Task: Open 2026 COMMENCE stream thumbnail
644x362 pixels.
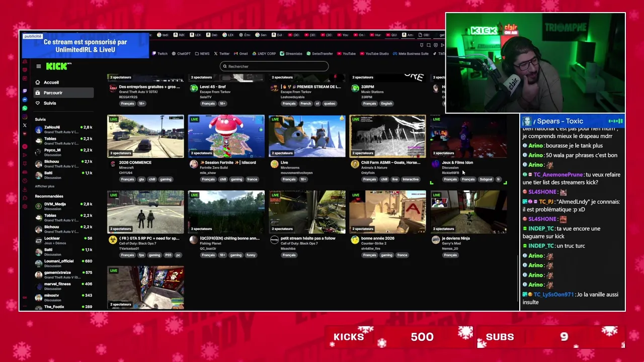Action: (x=145, y=136)
